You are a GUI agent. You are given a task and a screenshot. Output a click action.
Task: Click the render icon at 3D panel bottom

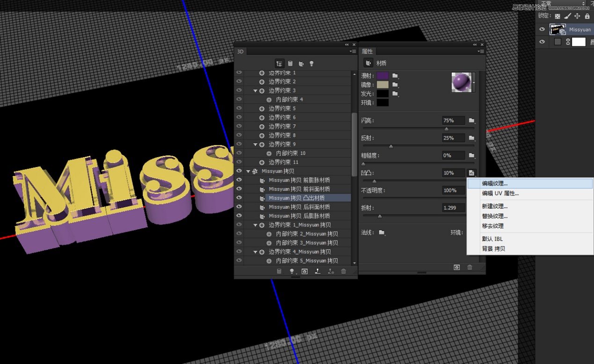click(x=304, y=270)
